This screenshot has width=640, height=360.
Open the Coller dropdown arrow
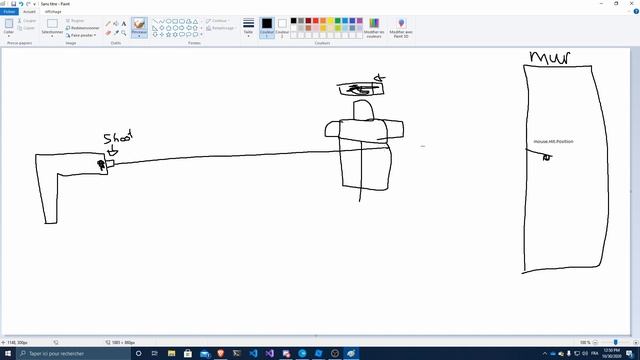tap(9, 36)
